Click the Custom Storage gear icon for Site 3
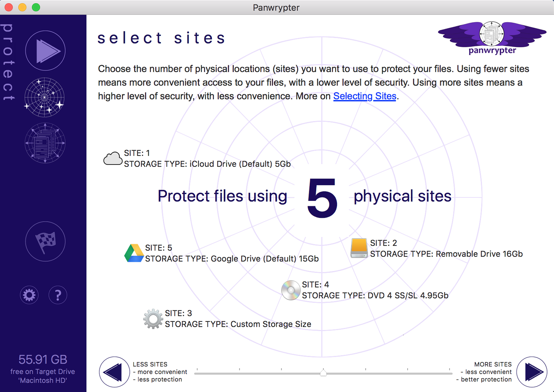The height and width of the screenshot is (392, 554). click(x=153, y=318)
